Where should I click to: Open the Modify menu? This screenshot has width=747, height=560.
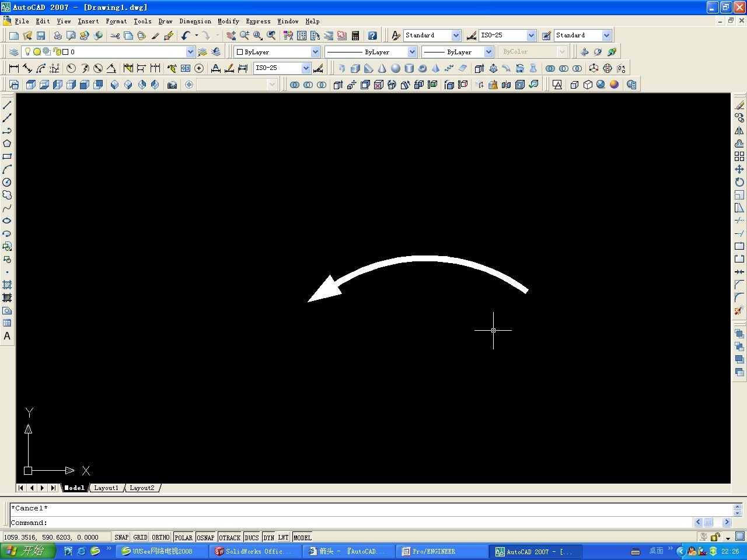228,21
